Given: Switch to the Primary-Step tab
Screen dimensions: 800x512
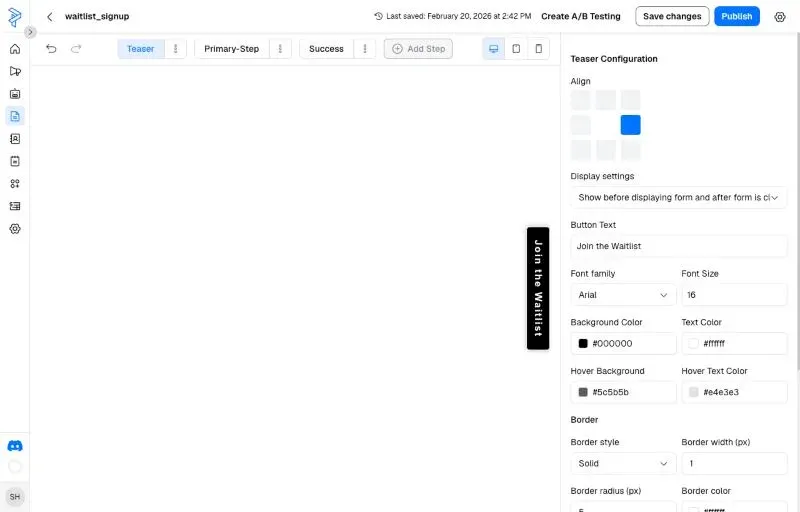Looking at the screenshot, I should tap(231, 49).
